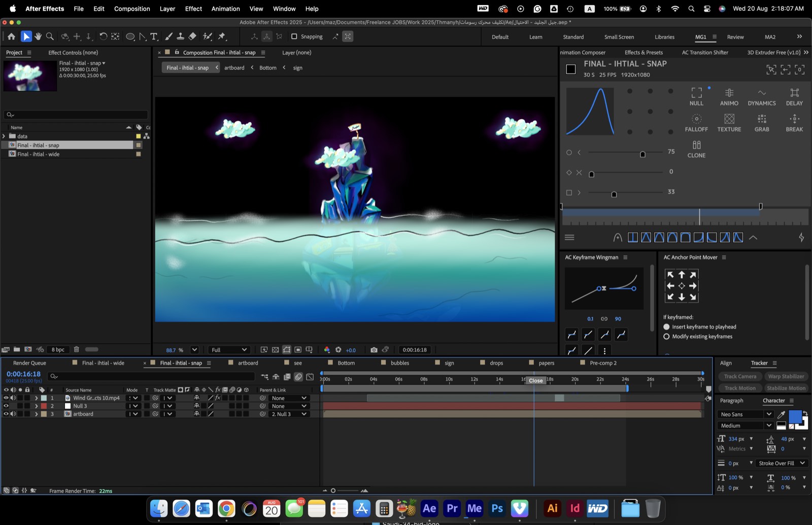Open parent dropdown showing 2. Null 3
The height and width of the screenshot is (525, 812).
click(289, 414)
